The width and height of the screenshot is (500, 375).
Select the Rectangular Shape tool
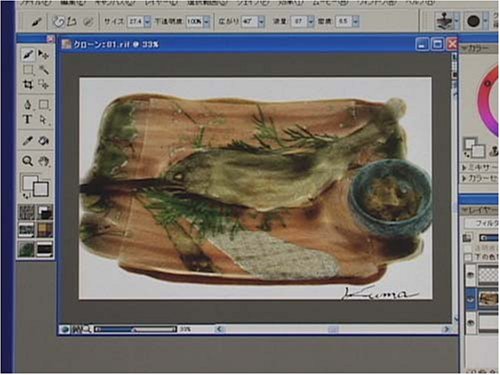pyautogui.click(x=43, y=105)
